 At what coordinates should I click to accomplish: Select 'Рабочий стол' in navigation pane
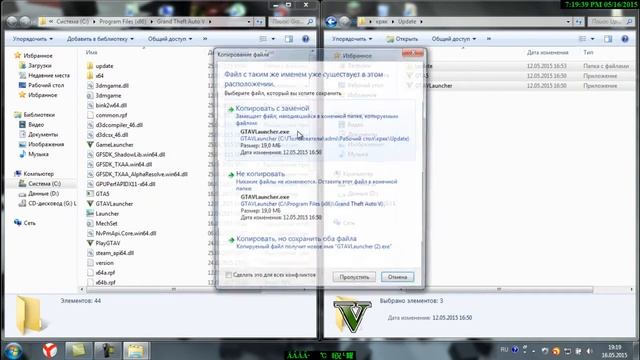point(46,85)
